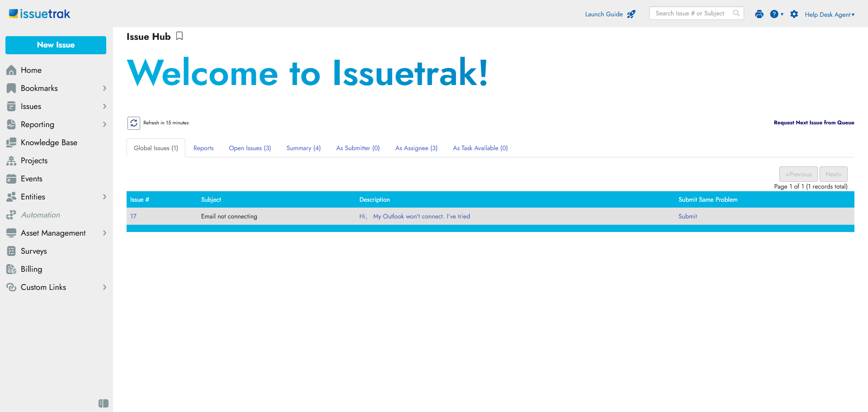Viewport: 868px width, 412px height.
Task: Click the Billing sidebar icon
Action: click(11, 269)
